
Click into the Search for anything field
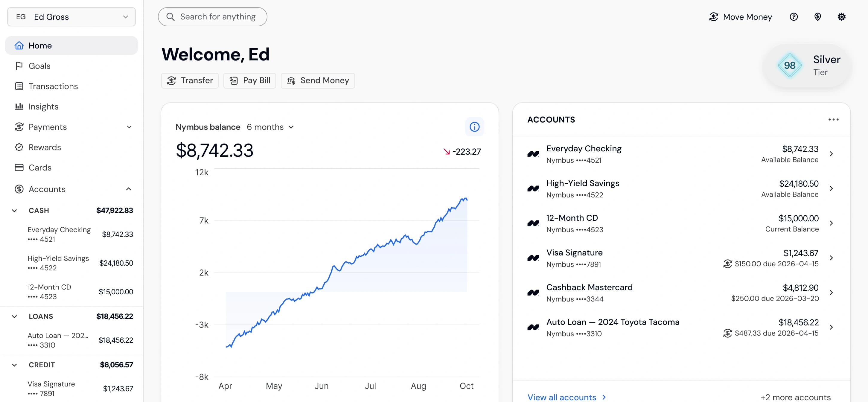212,17
